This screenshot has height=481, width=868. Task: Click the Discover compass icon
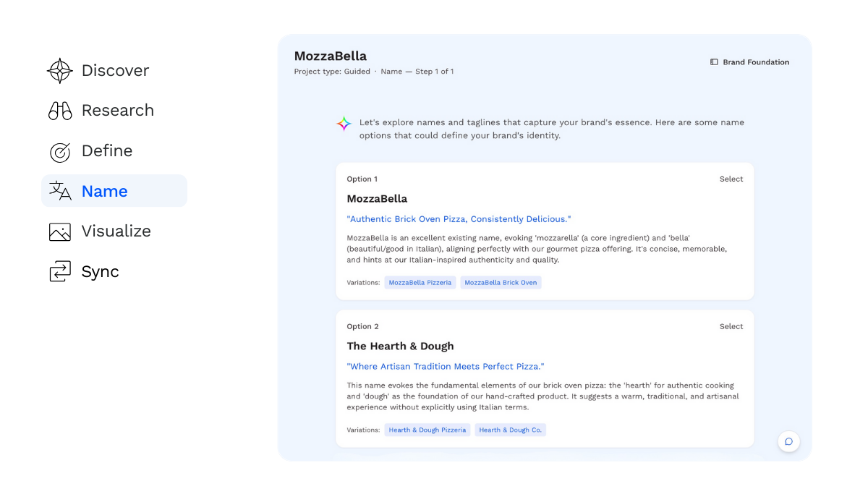coord(60,71)
